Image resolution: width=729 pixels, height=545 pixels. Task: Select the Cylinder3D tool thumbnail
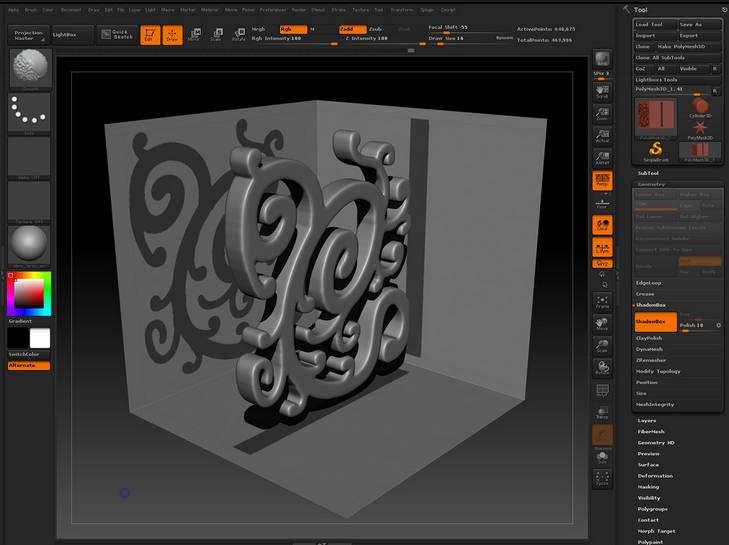700,108
